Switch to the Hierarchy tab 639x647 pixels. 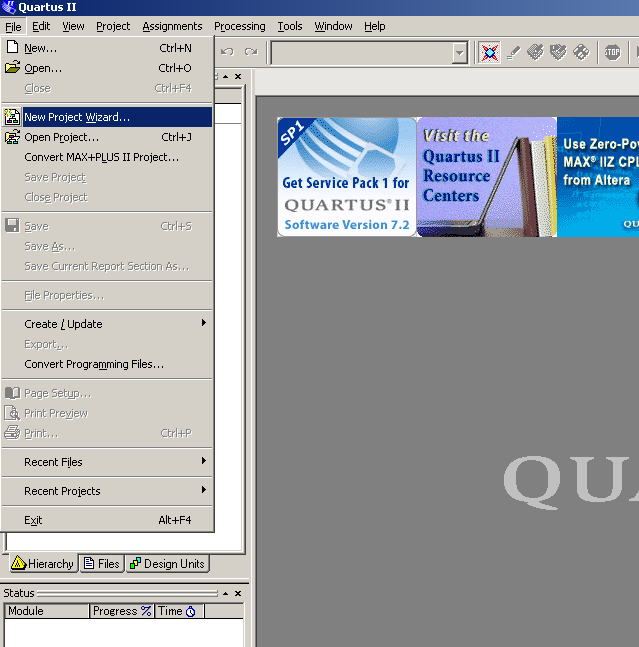[x=43, y=564]
